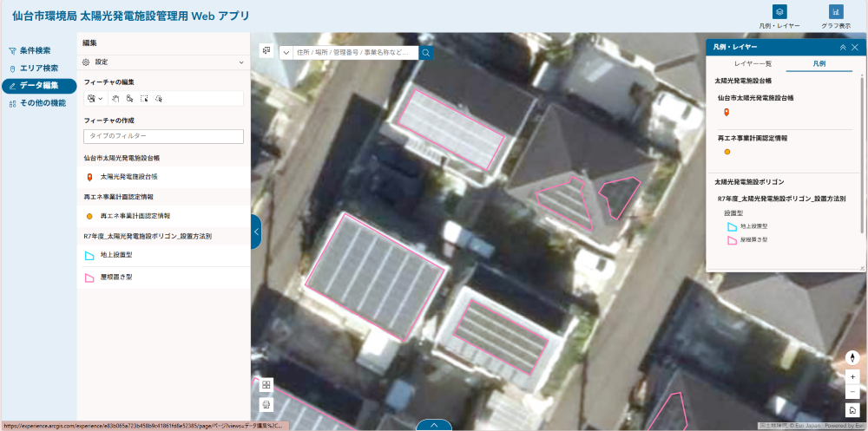This screenshot has height=431, width=868.
Task: Collapse the left side panel with arrow handle
Action: point(256,232)
